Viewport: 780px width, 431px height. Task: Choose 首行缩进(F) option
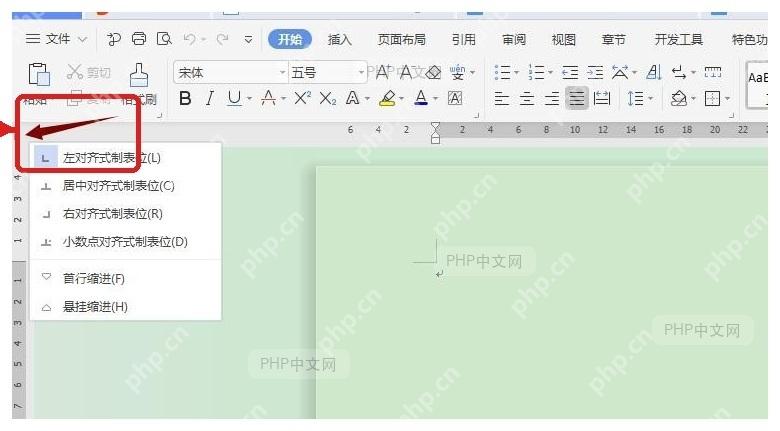(x=125, y=279)
